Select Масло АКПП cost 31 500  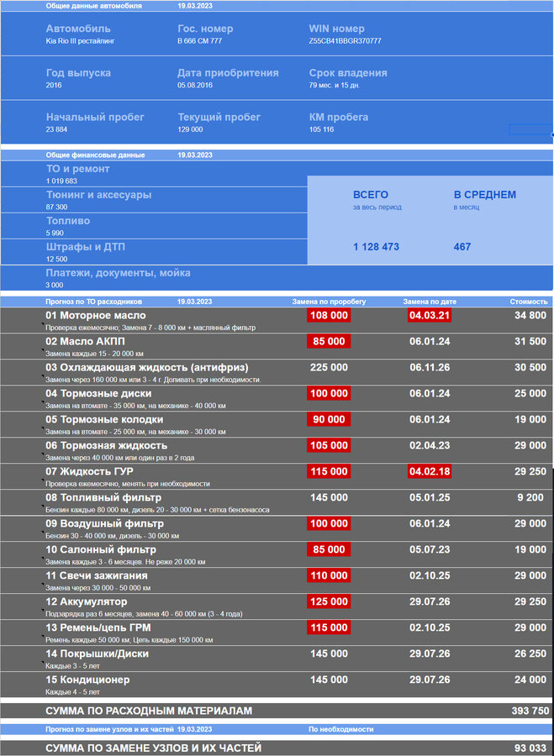coord(530,341)
